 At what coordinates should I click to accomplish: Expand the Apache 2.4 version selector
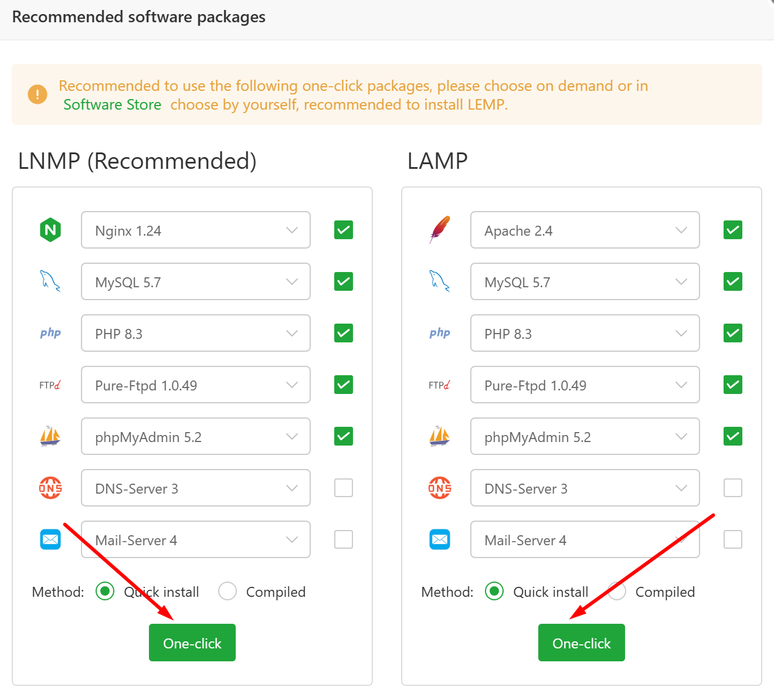(681, 230)
